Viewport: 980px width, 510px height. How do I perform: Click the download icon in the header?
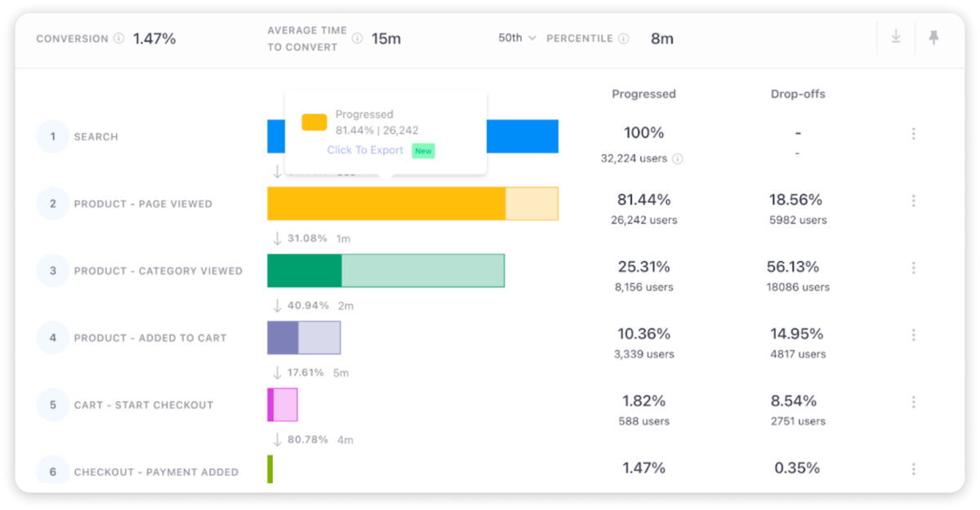point(896,38)
